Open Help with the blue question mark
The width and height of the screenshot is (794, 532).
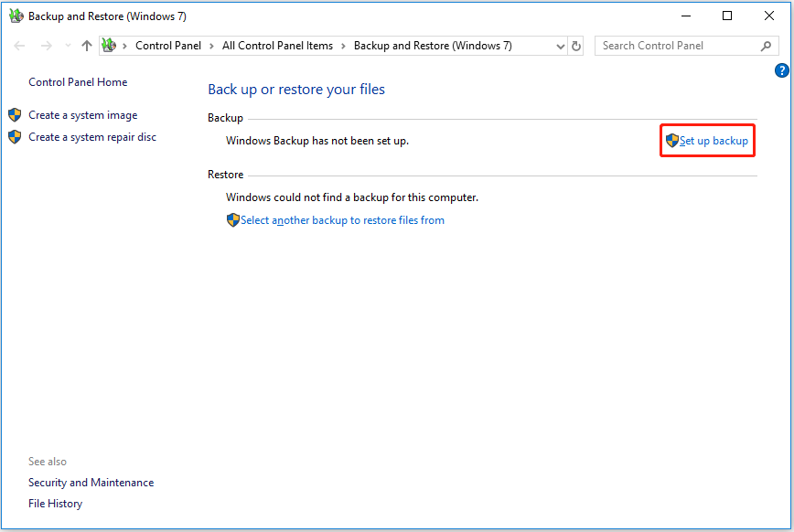782,70
